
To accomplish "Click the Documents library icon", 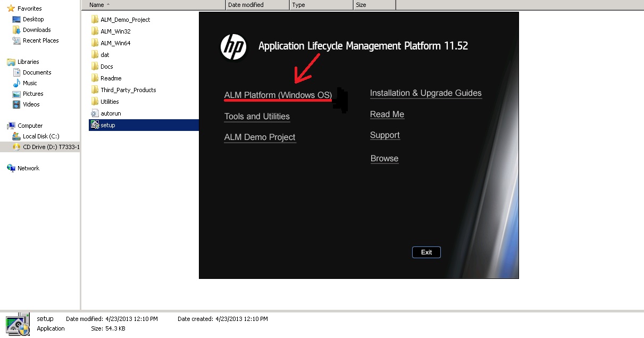I will 16,72.
